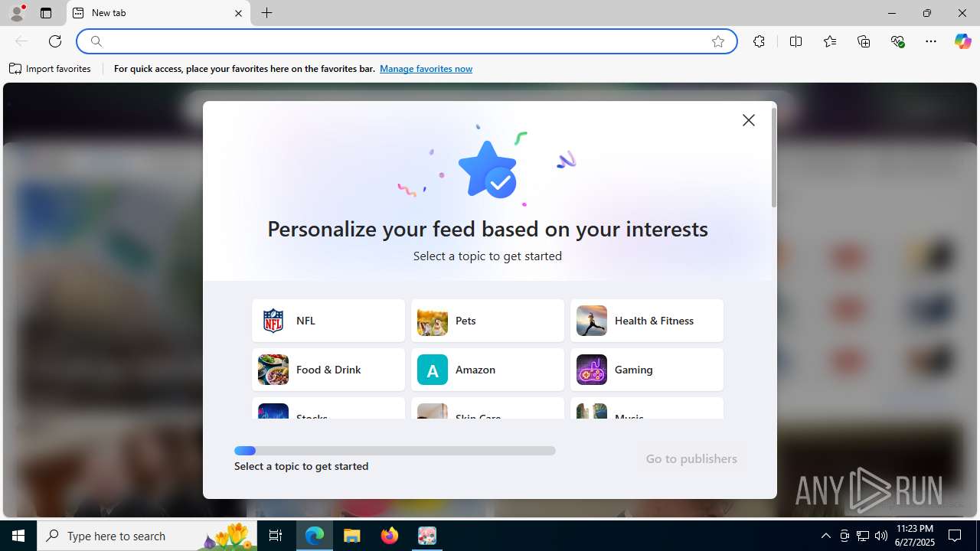Screen dimensions: 980x551
Task: Click the topic selection progress bar
Action: point(395,451)
